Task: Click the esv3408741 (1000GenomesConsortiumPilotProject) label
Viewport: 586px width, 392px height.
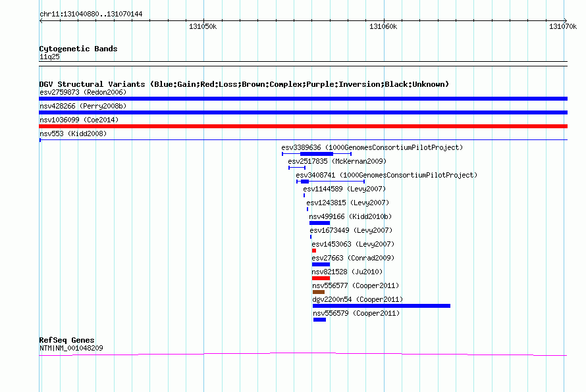Action: pos(386,175)
